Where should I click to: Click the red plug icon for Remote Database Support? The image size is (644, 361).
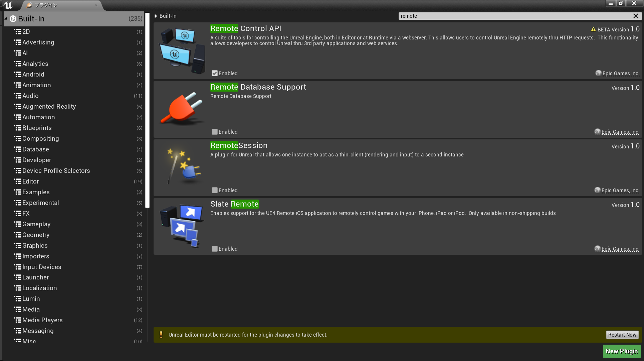click(181, 109)
